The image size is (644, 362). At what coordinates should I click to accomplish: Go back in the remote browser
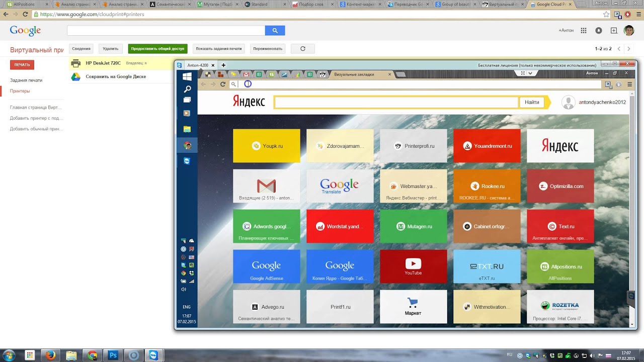click(203, 84)
